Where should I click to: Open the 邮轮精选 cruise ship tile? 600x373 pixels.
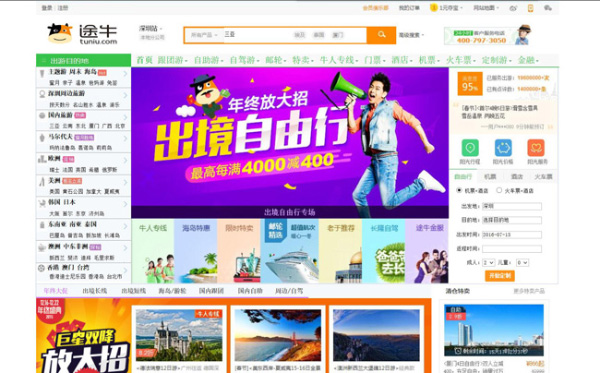coord(290,251)
